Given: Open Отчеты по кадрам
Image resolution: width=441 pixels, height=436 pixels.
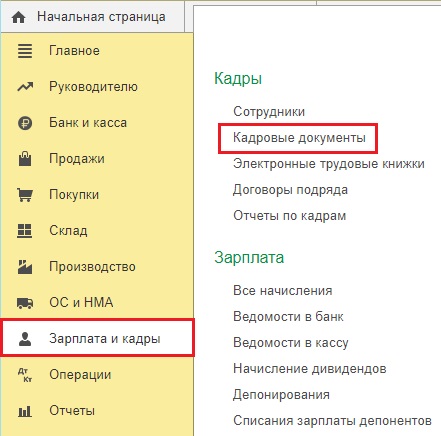Looking at the screenshot, I should 290,216.
